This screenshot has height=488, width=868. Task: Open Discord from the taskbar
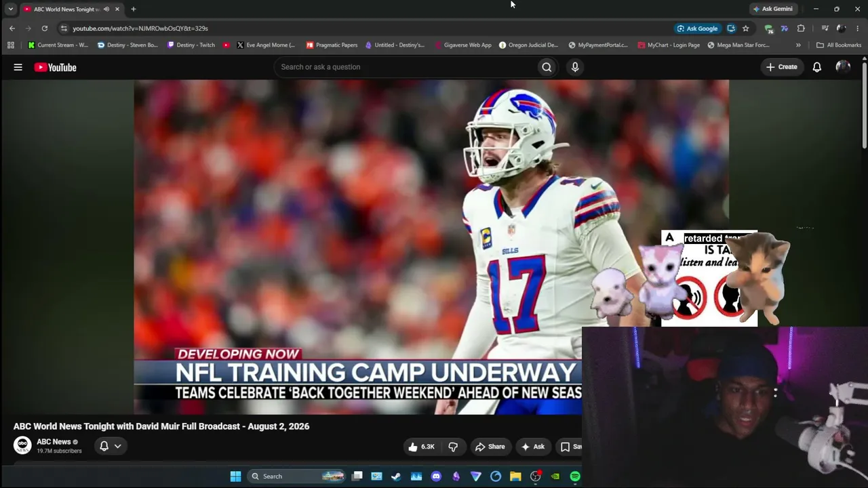pyautogui.click(x=436, y=476)
